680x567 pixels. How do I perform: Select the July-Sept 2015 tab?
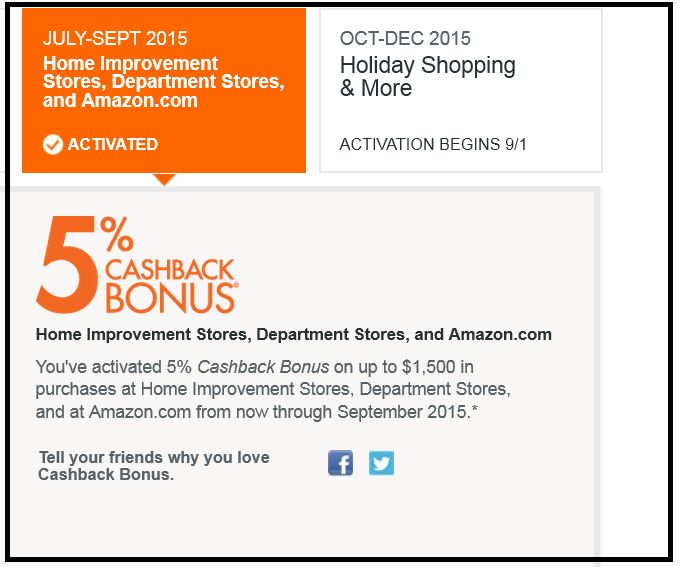point(163,92)
